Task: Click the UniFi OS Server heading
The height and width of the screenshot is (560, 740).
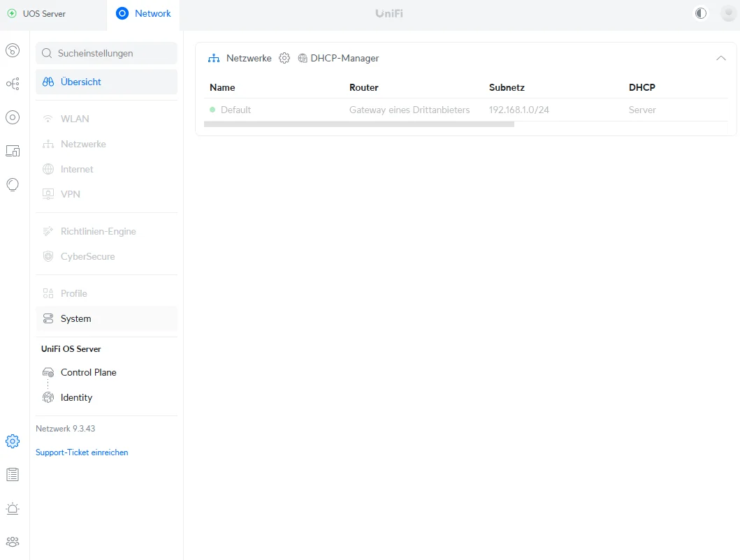Action: coord(71,349)
